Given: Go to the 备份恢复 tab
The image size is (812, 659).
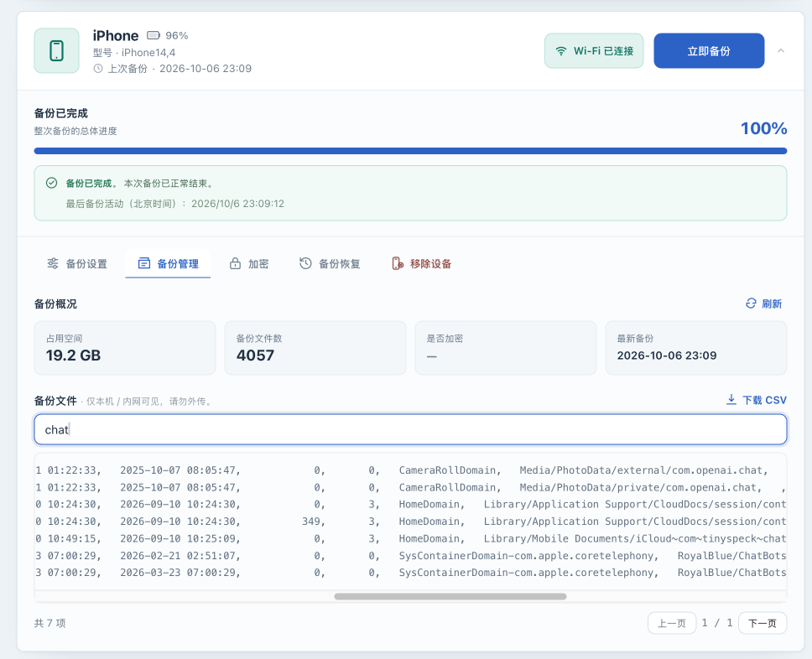Looking at the screenshot, I should click(x=330, y=263).
